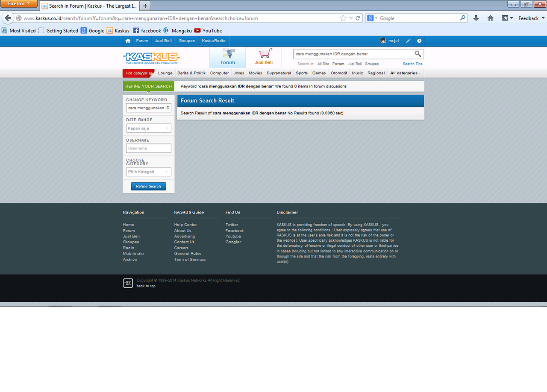
Task: Open the help question mark icon
Action: (419, 41)
